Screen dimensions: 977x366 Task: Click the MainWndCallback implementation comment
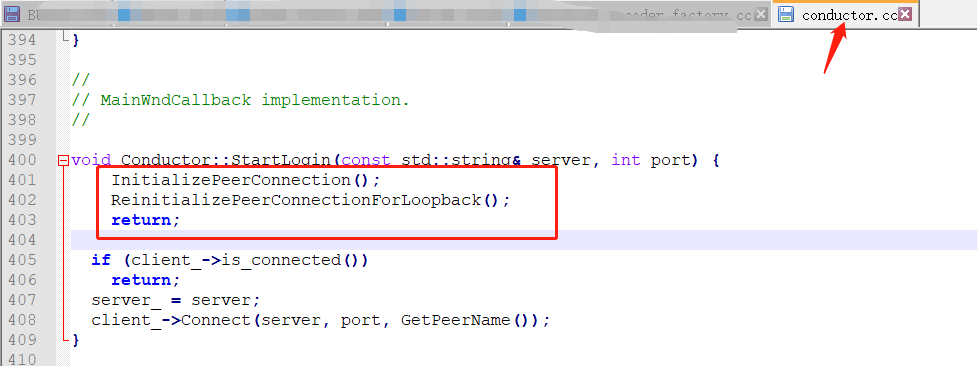[255, 100]
